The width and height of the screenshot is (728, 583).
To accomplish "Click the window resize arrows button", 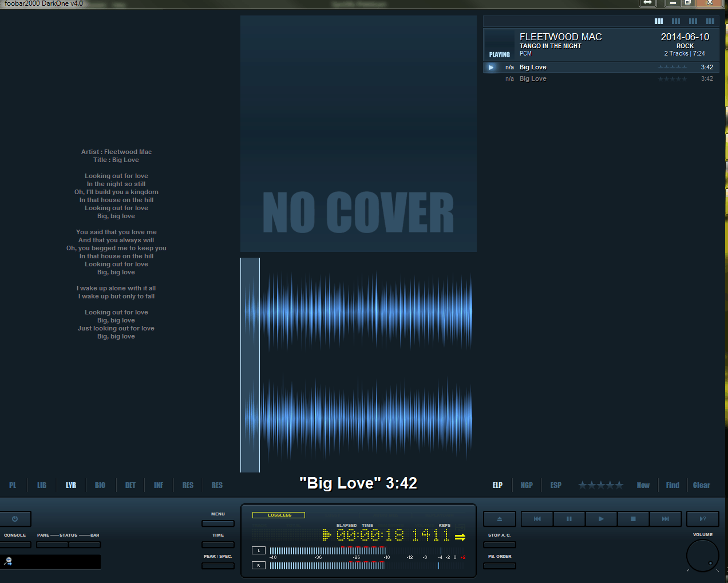I will click(647, 3).
